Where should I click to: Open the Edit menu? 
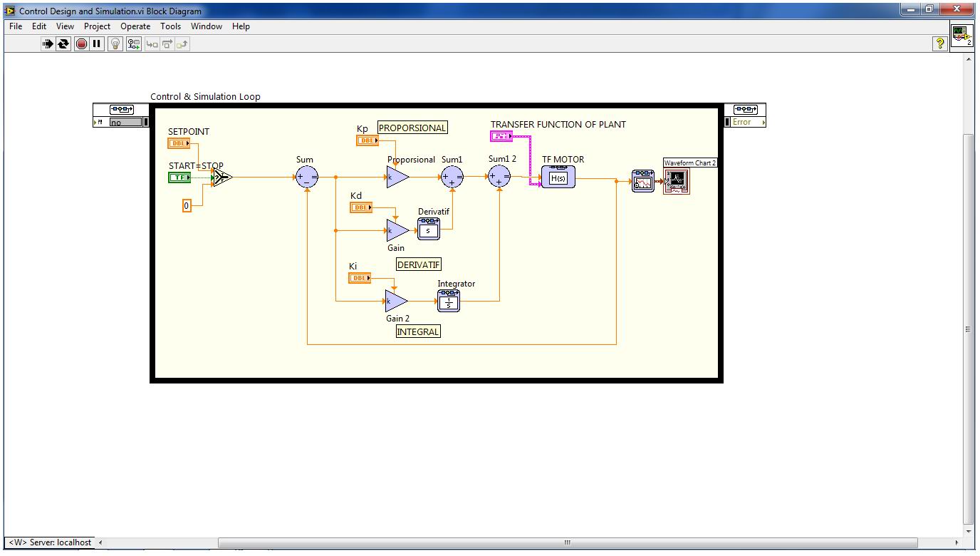tap(39, 26)
